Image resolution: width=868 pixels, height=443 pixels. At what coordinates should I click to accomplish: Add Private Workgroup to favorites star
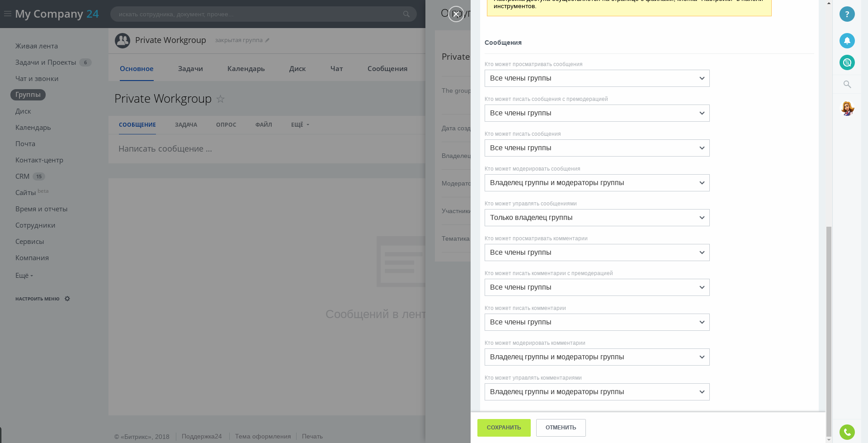(x=220, y=99)
